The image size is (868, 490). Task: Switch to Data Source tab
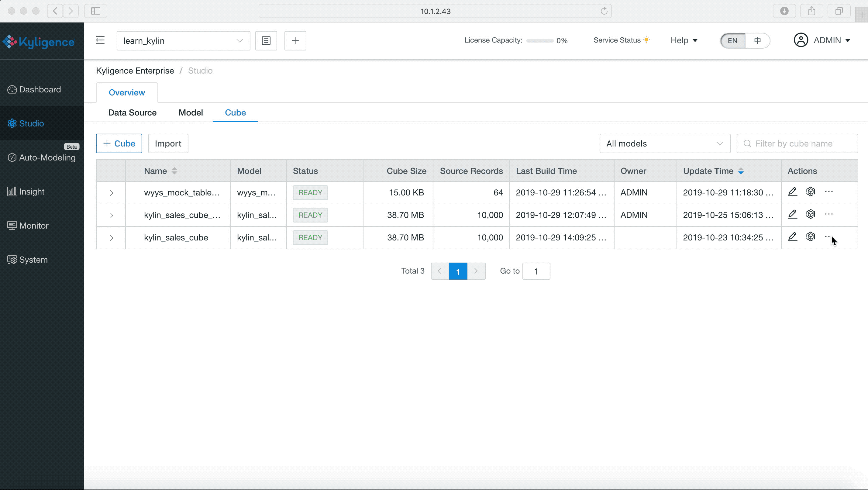132,112
